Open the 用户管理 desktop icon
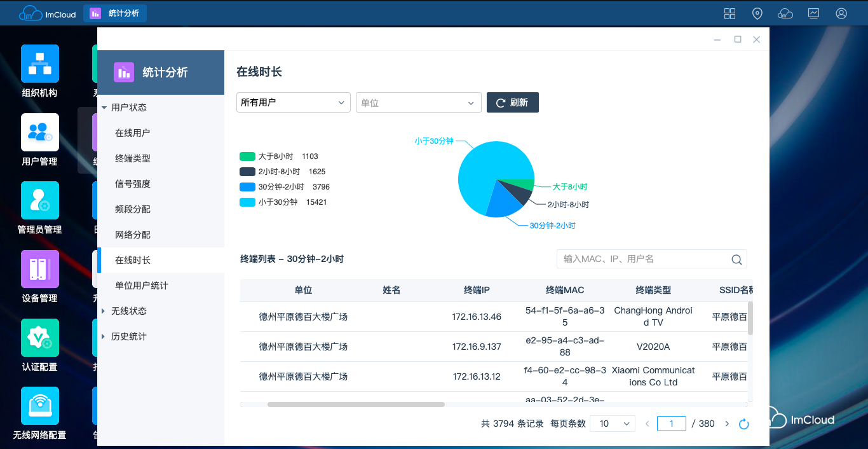 (40, 133)
